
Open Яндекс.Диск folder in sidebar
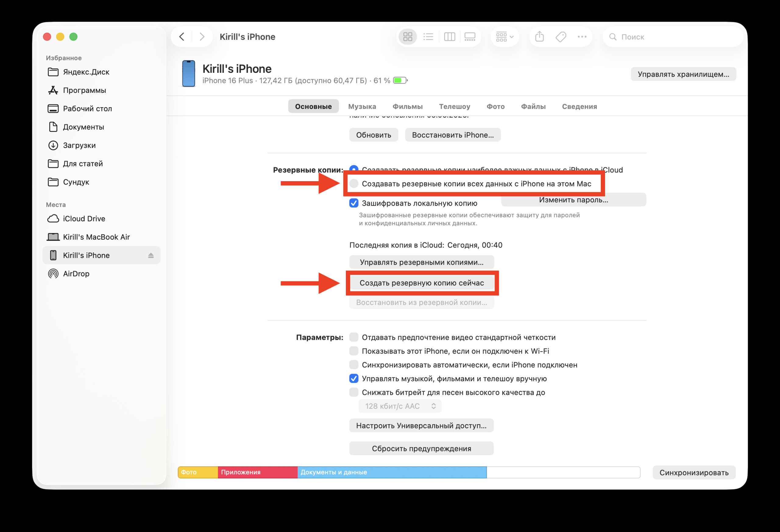point(101,72)
